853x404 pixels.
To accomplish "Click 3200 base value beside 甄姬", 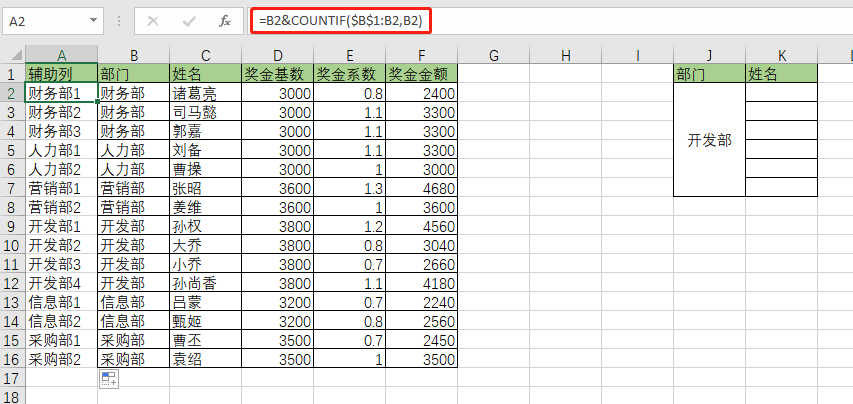I will point(277,320).
